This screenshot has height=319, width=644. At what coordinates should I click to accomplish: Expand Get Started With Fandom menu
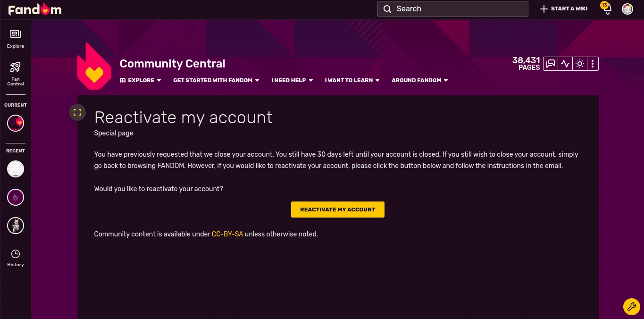click(x=216, y=80)
